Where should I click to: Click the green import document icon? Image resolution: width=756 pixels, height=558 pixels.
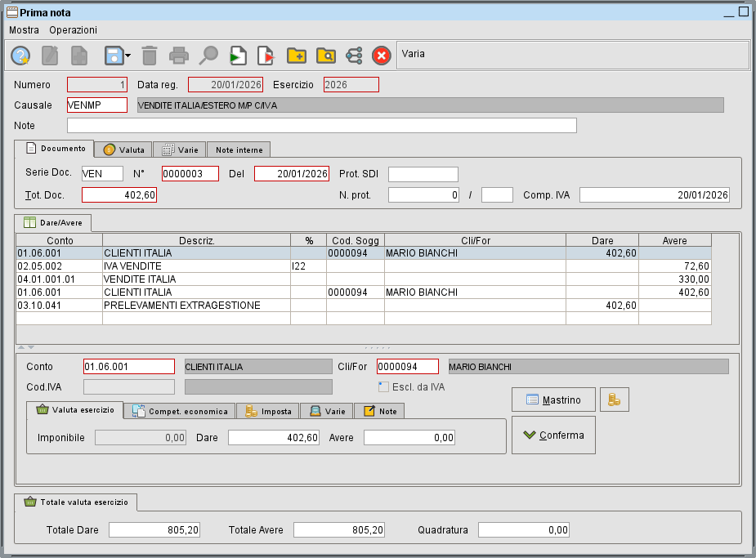coord(238,55)
